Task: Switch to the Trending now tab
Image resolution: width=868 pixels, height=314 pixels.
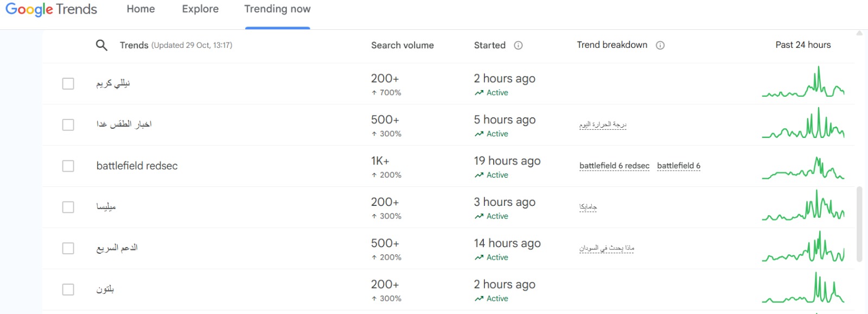Action: (277, 9)
